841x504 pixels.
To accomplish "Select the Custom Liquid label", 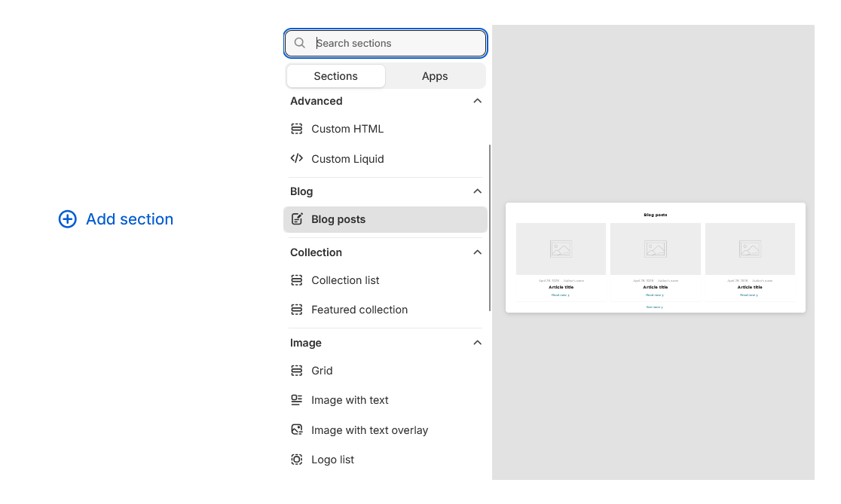I will coord(347,159).
